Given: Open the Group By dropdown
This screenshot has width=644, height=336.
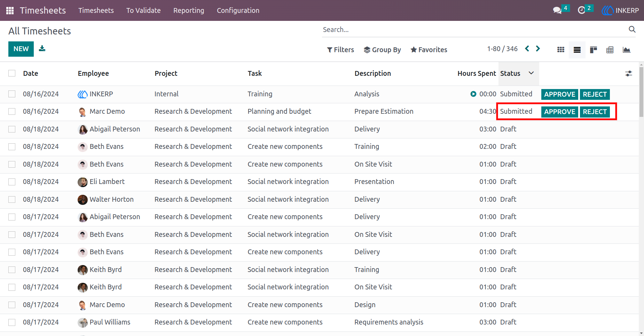Looking at the screenshot, I should (382, 50).
